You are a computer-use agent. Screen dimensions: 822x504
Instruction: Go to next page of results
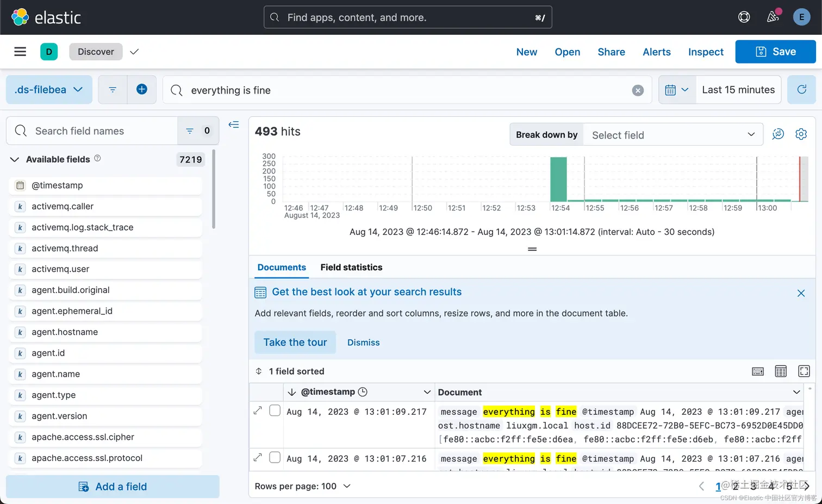coord(806,486)
